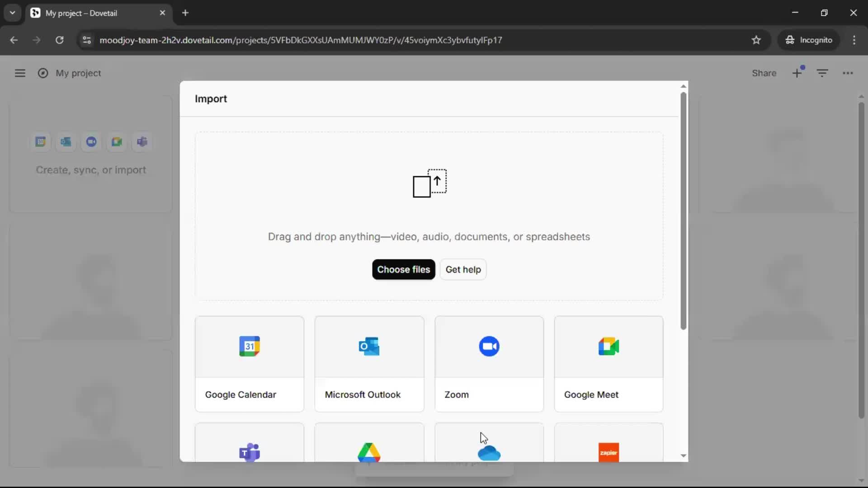Expand the three-dot more options menu
The height and width of the screenshot is (488, 868).
pyautogui.click(x=848, y=73)
